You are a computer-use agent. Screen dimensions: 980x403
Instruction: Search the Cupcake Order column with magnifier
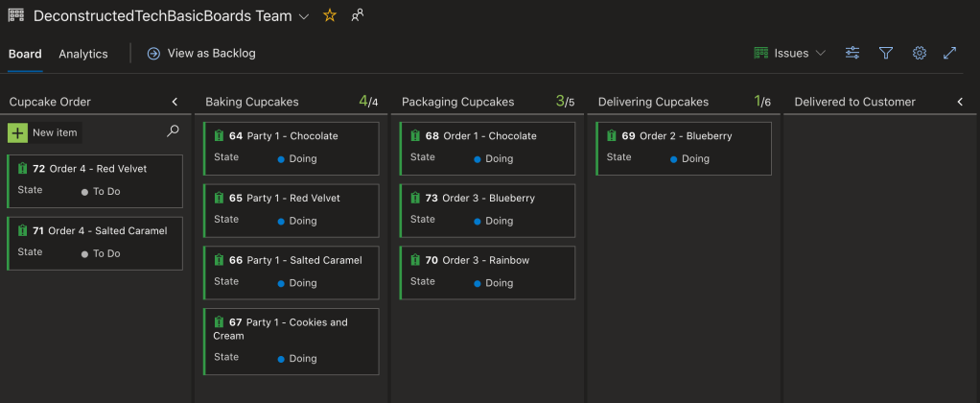click(173, 131)
